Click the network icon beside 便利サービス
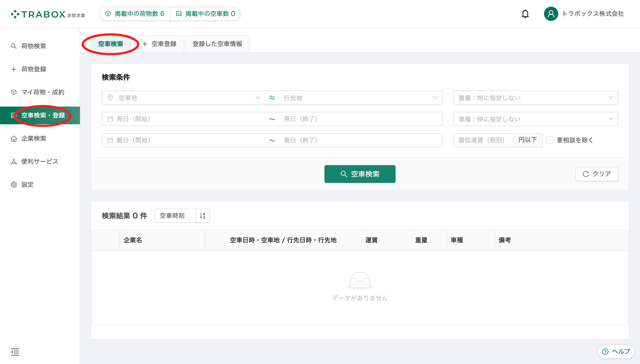 [x=14, y=162]
